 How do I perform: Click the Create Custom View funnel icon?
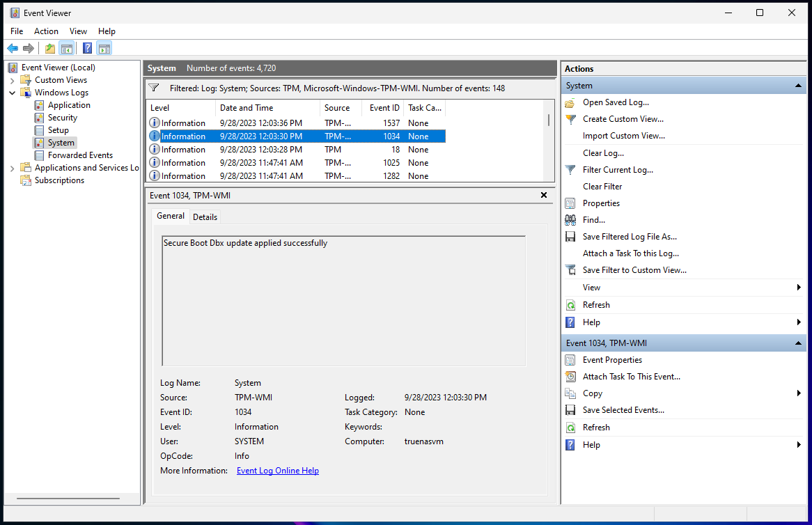570,119
